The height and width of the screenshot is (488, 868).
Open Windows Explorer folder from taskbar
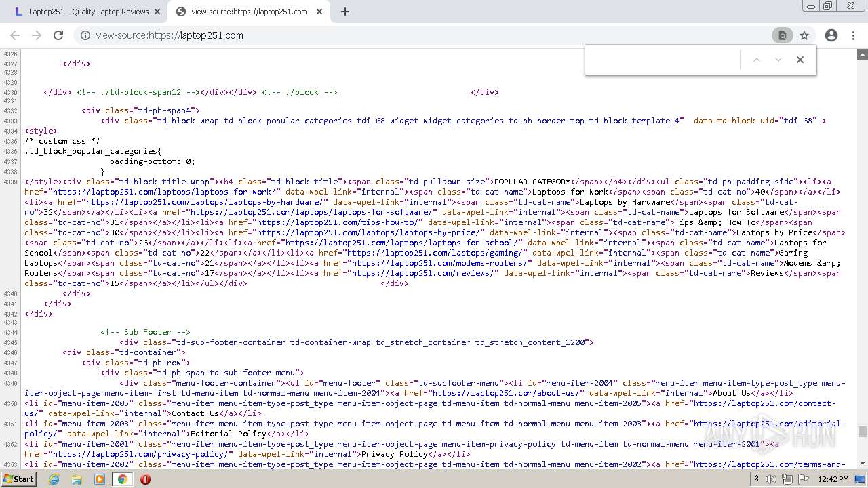(x=77, y=479)
